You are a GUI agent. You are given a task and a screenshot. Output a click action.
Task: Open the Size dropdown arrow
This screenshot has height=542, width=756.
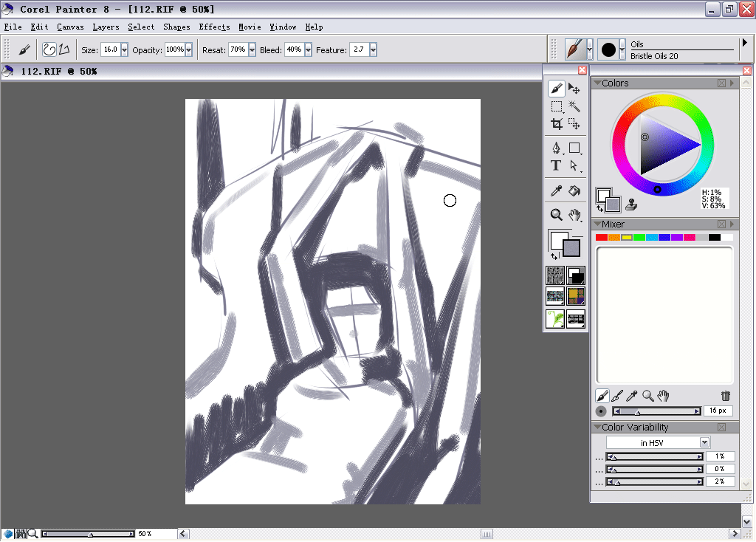point(124,49)
